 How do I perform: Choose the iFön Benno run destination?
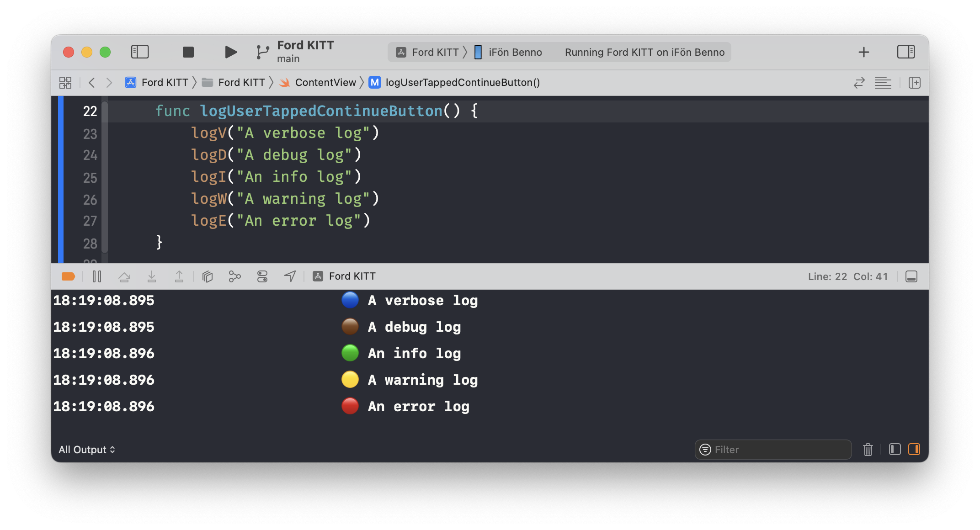click(508, 52)
